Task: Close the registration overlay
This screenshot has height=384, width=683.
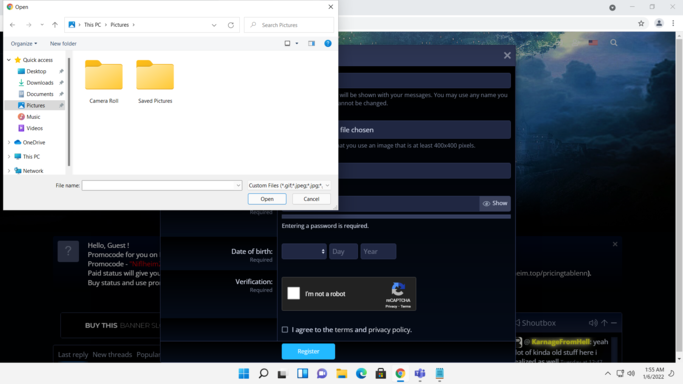Action: pyautogui.click(x=507, y=55)
